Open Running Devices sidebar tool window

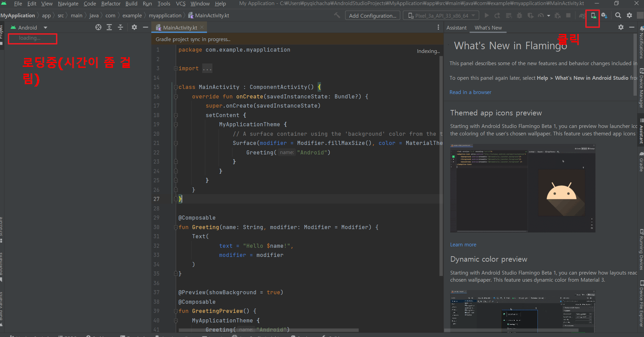pos(641,250)
